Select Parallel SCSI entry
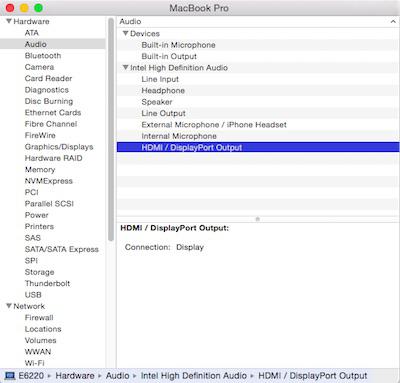The width and height of the screenshot is (400, 383). (49, 204)
